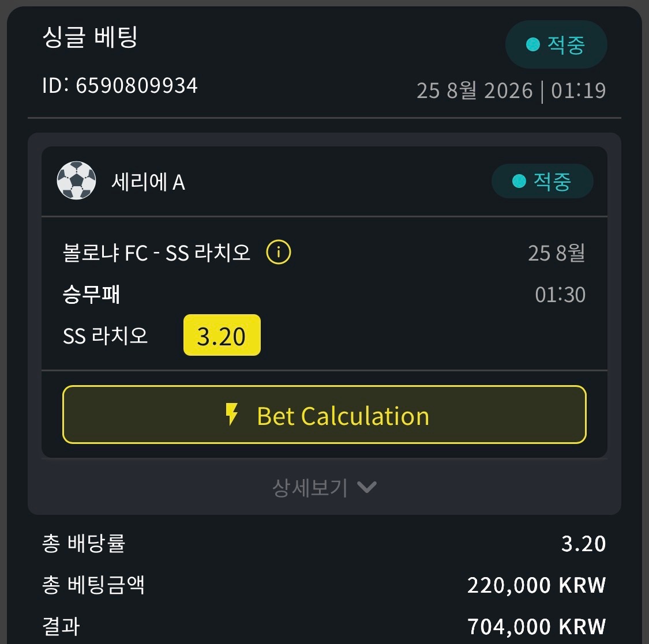The height and width of the screenshot is (644, 649).
Task: Click the 싱글 베팅 title
Action: coord(90,37)
